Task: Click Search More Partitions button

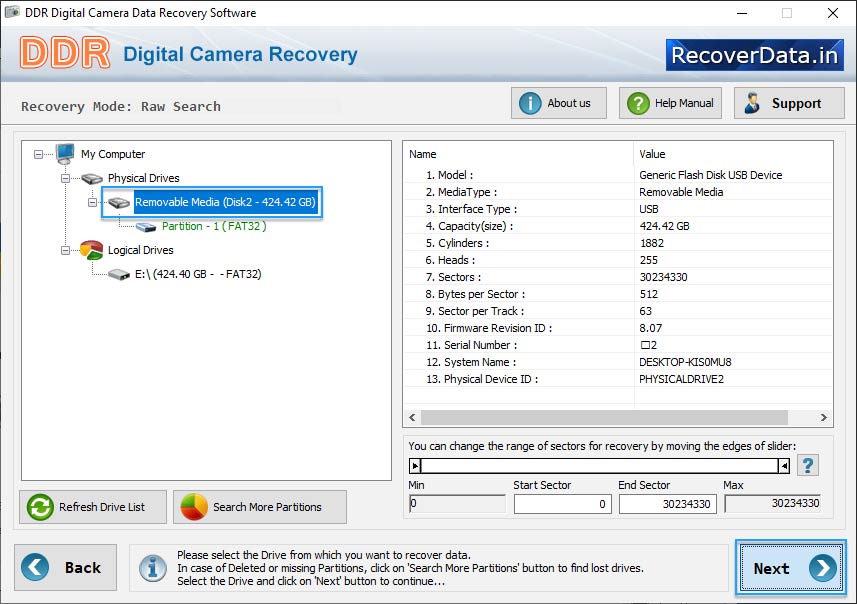Action: [260, 507]
